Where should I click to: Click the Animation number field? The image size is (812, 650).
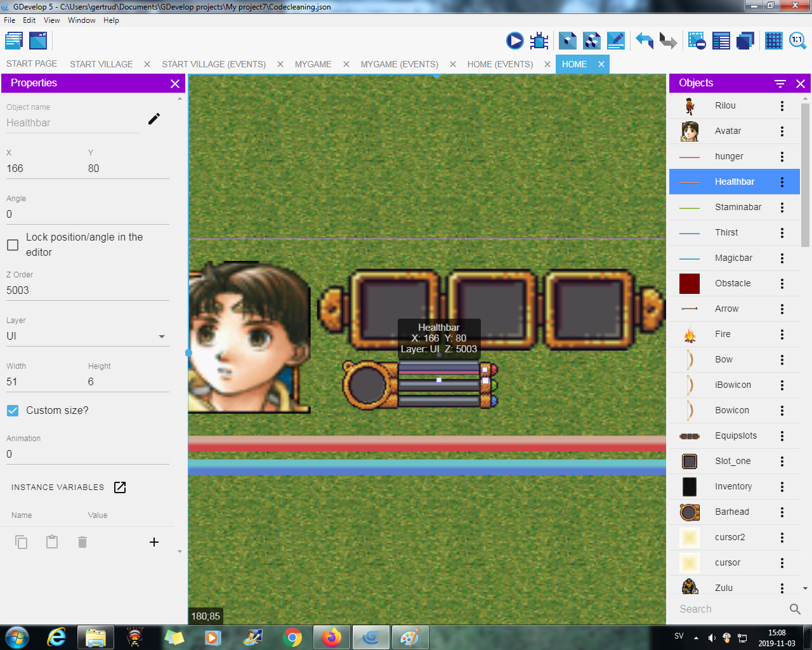(x=88, y=454)
